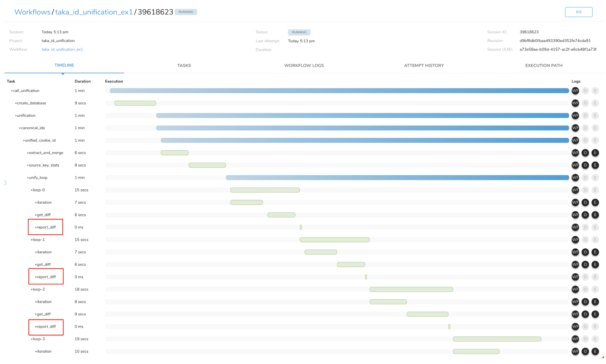Open WF log for loop-0 row
This screenshot has height=364, width=606.
tap(575, 190)
